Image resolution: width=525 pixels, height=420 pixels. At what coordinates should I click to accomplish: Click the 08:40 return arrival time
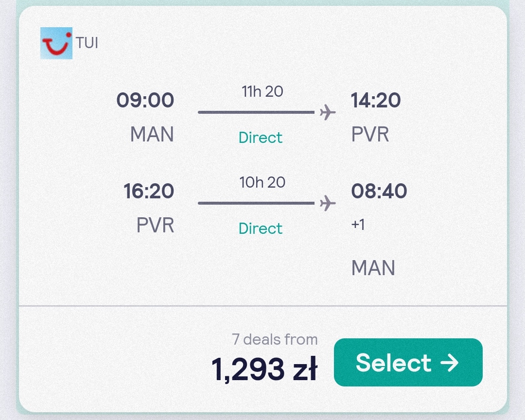pos(379,191)
